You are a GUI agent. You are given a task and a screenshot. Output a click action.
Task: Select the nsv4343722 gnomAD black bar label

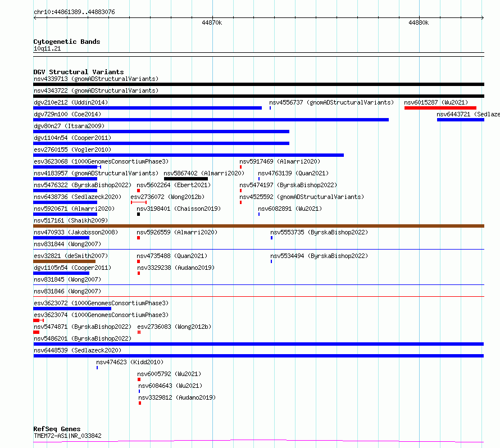click(x=96, y=90)
